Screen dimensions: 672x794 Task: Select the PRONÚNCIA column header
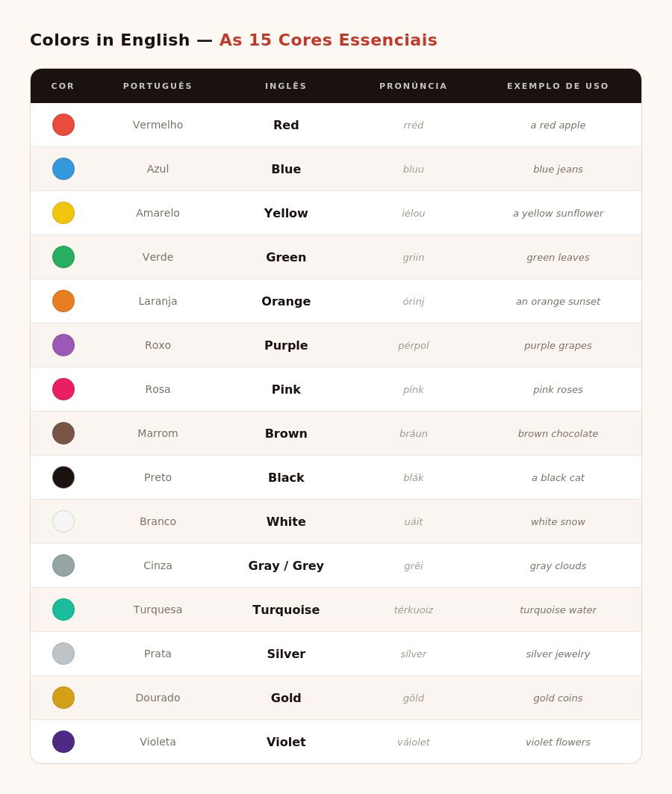click(413, 86)
